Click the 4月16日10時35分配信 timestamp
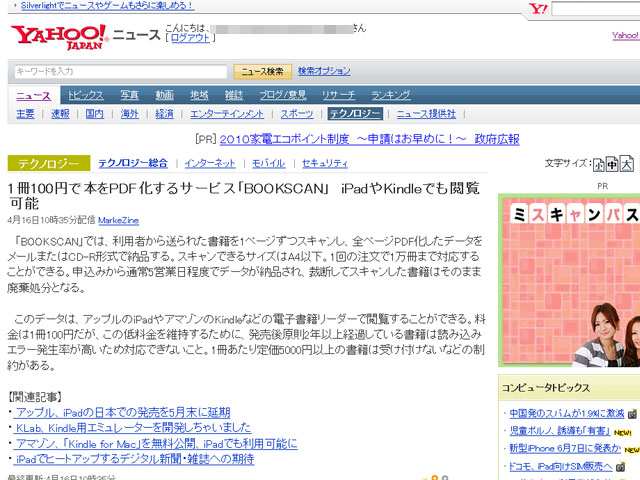Viewport: 640px width, 480px height. pos(51,220)
